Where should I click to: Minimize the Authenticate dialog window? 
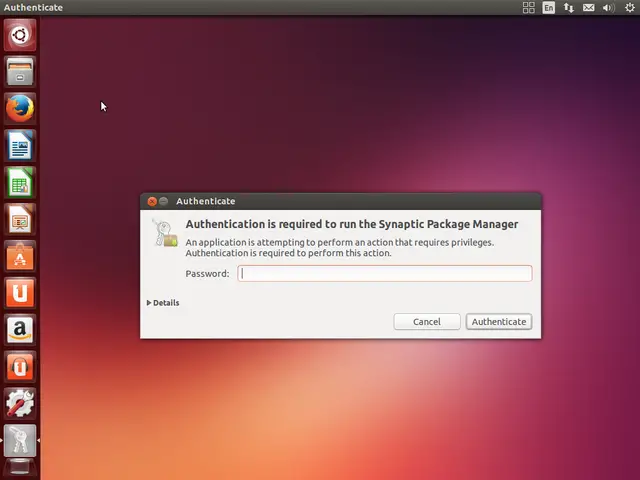pyautogui.click(x=164, y=201)
